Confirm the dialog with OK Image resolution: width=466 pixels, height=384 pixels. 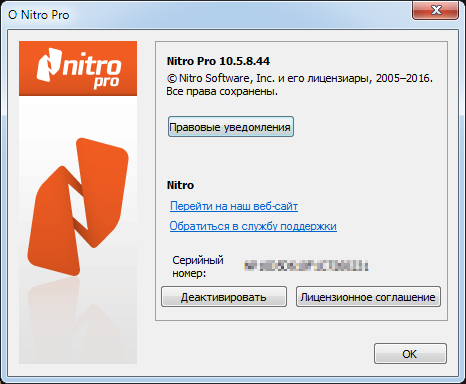[x=410, y=354]
